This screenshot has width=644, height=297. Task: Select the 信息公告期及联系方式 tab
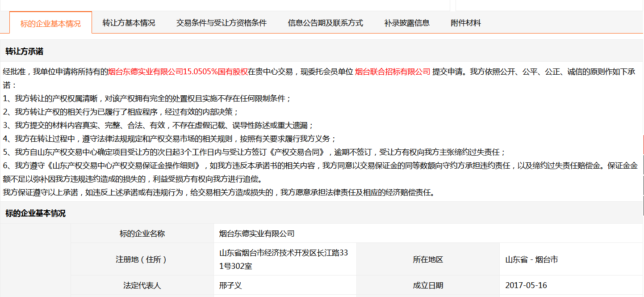pos(326,23)
